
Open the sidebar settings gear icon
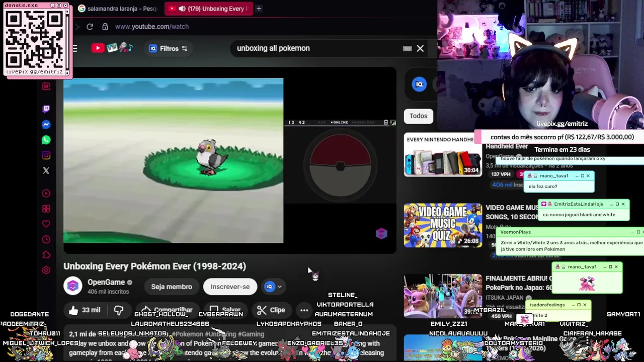46,270
